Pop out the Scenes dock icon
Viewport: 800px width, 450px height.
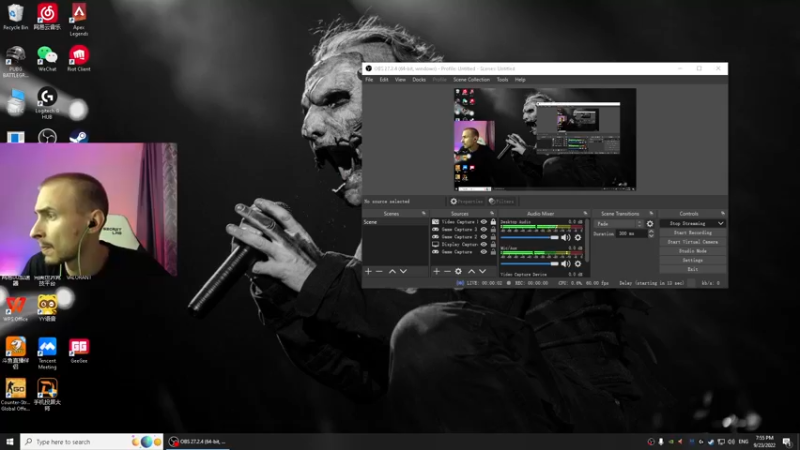pyautogui.click(x=423, y=213)
